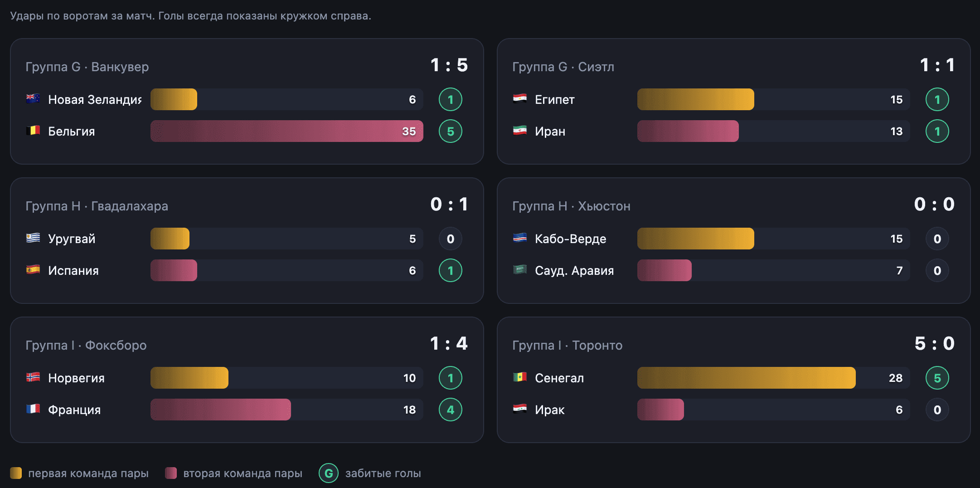980x488 pixels.
Task: Click the Belgium flag icon
Action: tap(33, 131)
